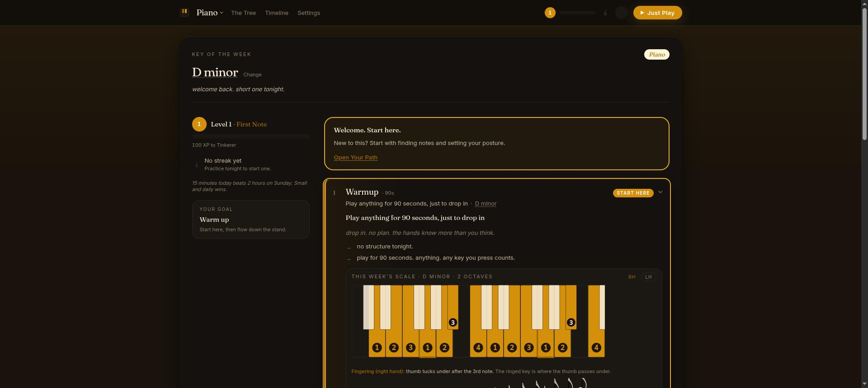This screenshot has height=388, width=868.
Task: Switch fingering to RH
Action: click(x=632, y=277)
